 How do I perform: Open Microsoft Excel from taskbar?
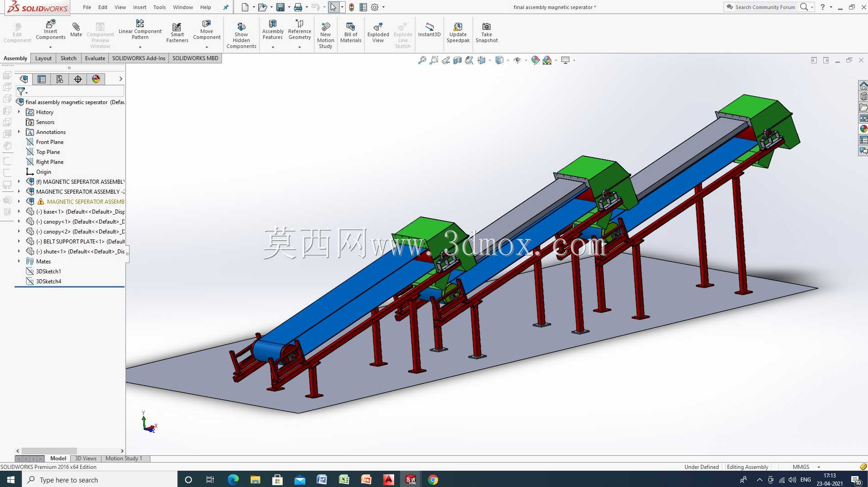click(x=344, y=480)
